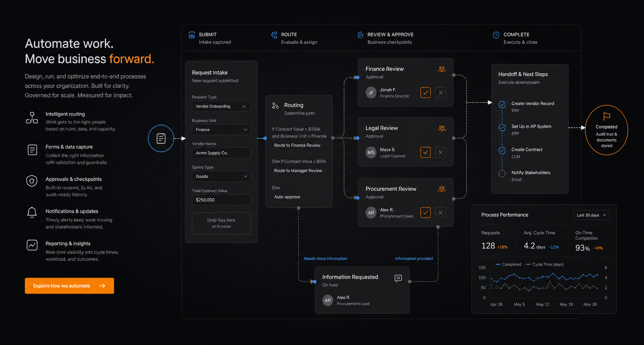Select the SUBMIT stage header

point(210,38)
